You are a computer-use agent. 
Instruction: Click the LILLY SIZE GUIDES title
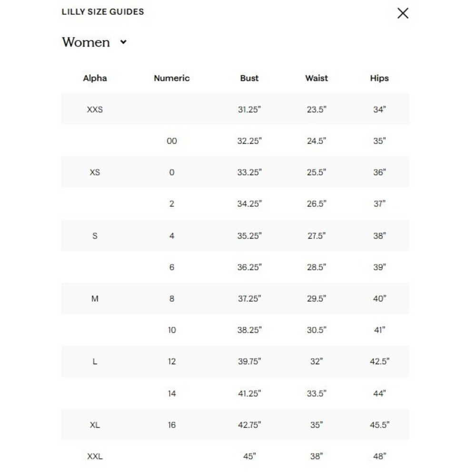[x=103, y=12]
